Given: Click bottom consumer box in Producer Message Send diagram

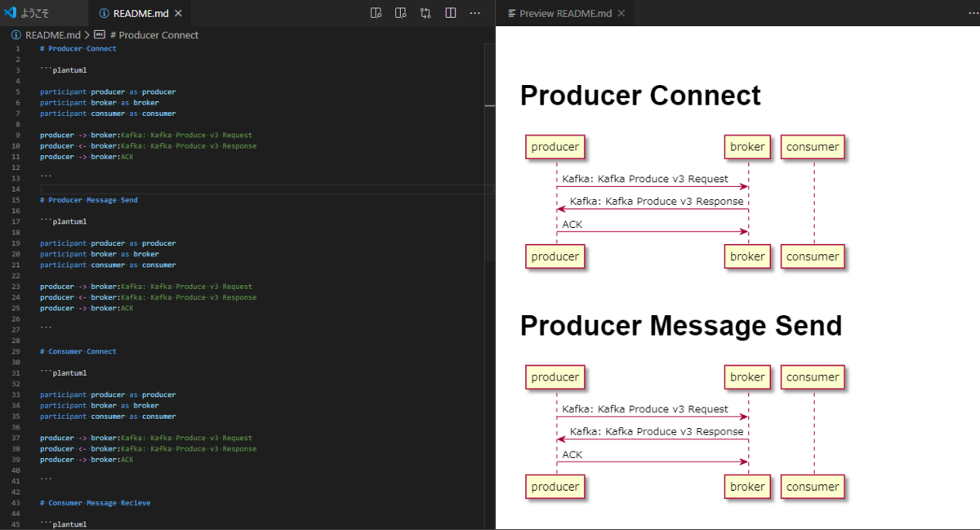Looking at the screenshot, I should [x=813, y=487].
